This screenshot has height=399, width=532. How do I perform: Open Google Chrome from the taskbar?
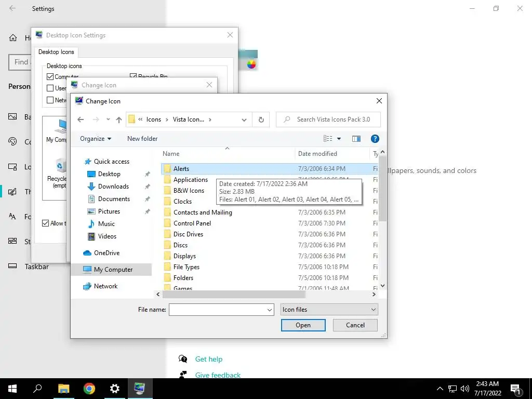click(89, 389)
